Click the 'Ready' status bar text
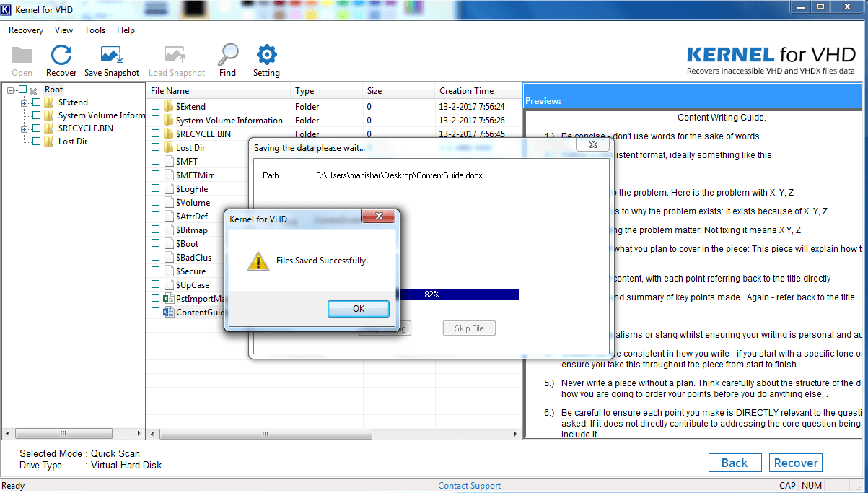Viewport: 868px width, 493px height. (x=13, y=486)
